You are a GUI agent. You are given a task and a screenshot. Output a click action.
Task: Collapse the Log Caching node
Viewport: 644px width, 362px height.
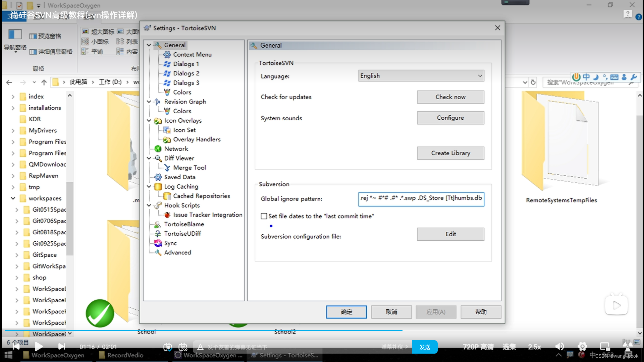click(149, 186)
